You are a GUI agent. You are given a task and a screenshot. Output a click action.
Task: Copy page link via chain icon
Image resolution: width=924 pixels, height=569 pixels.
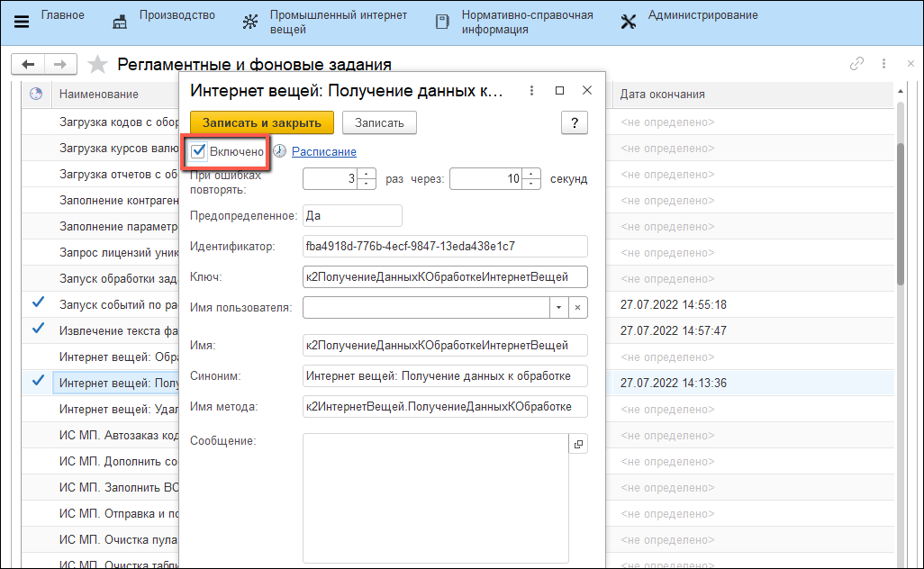856,64
